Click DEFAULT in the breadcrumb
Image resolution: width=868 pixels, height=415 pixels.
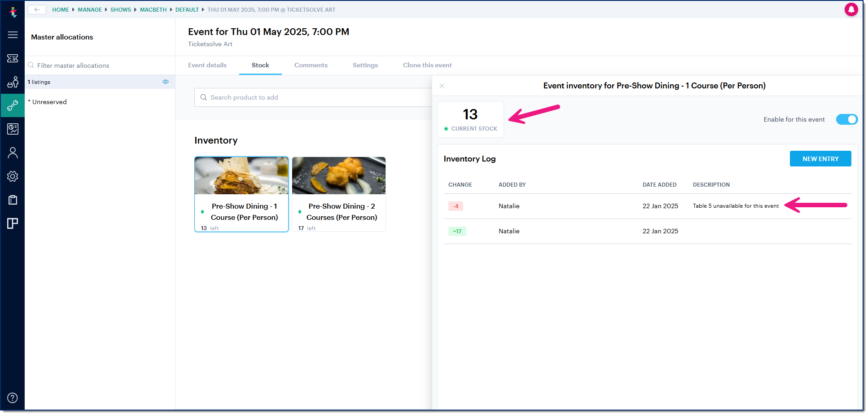point(187,9)
